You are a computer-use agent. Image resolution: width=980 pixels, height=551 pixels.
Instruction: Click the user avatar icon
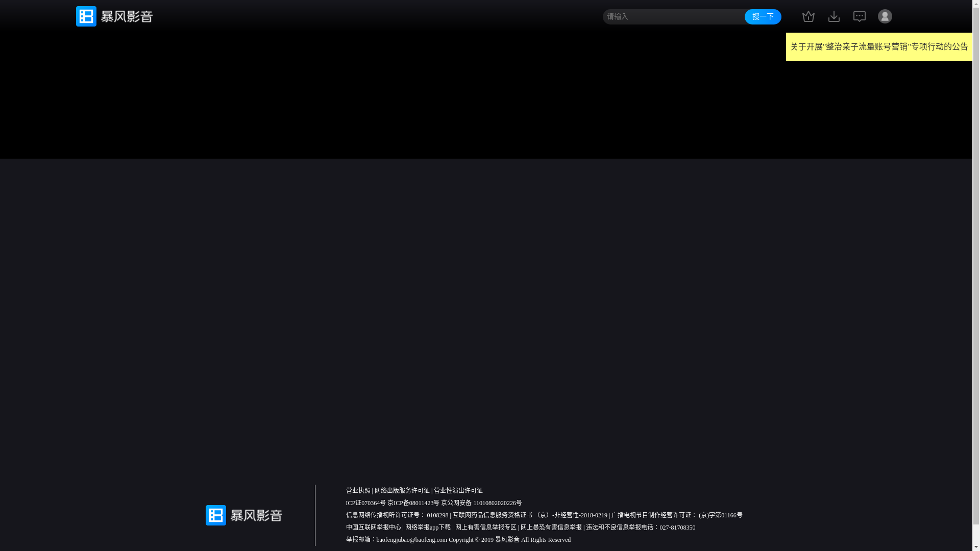click(x=885, y=16)
